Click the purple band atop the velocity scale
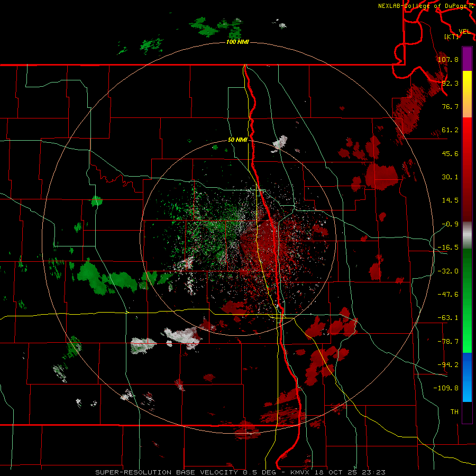The image size is (476, 476). click(467, 59)
